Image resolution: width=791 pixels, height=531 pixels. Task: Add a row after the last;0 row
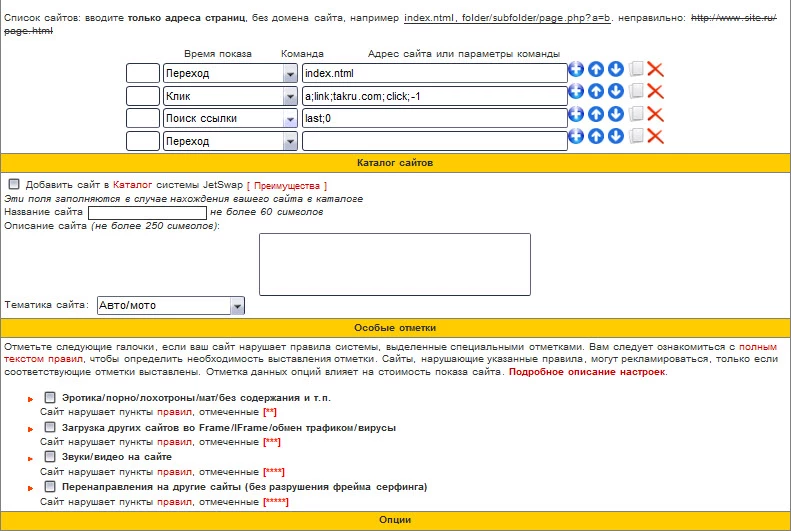click(576, 114)
